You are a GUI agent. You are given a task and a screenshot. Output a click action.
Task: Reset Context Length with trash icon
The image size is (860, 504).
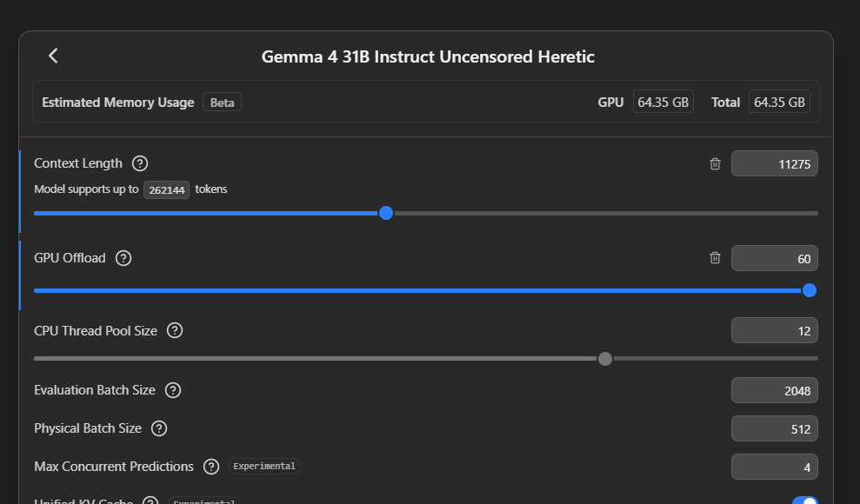pos(715,163)
